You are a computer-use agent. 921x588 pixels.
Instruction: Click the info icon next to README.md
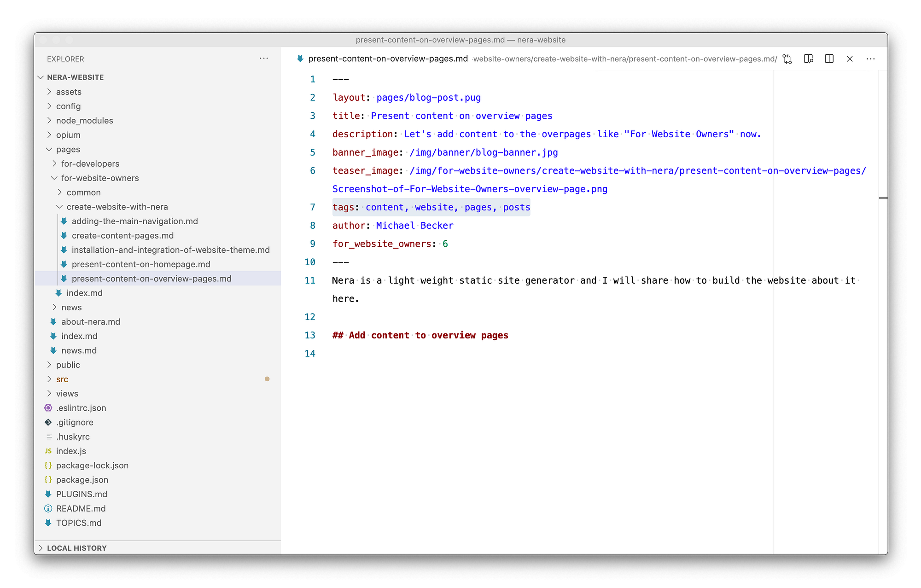click(x=48, y=508)
